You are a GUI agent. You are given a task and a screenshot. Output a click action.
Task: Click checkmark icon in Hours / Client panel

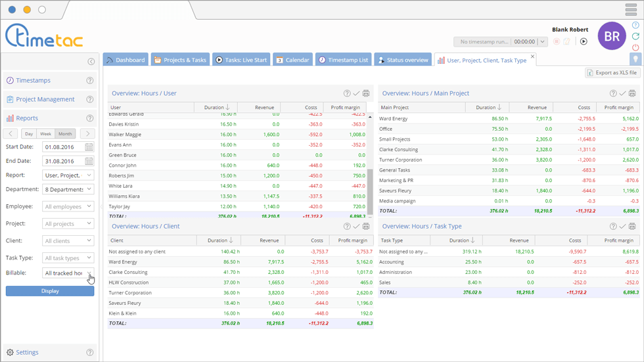[x=356, y=227]
